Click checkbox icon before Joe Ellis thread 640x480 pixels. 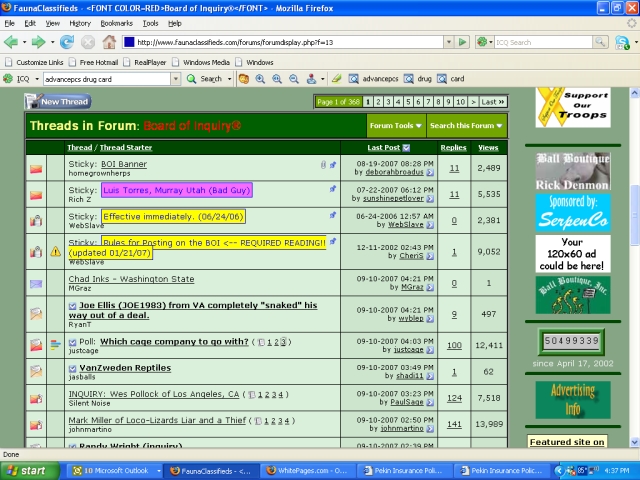72,306
